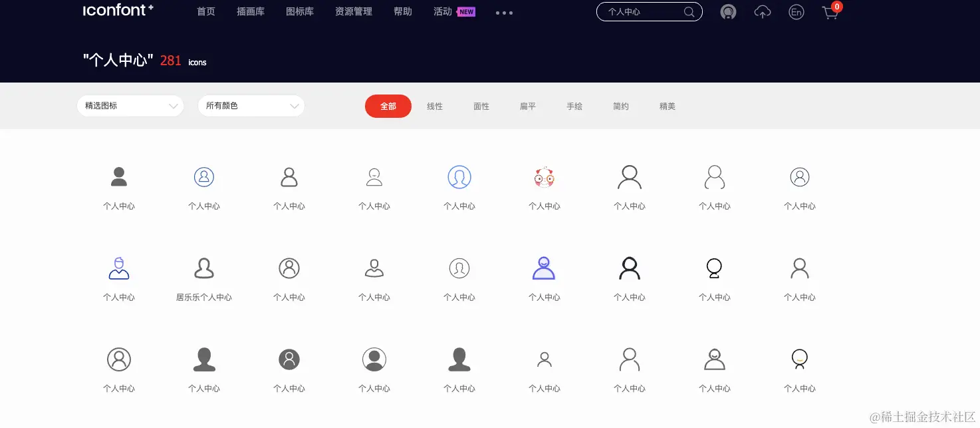Choose a color via 所有颜色 filter
The height and width of the screenshot is (428, 980).
(x=251, y=106)
